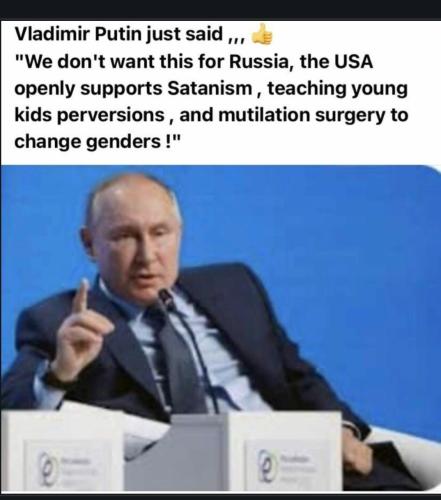Click the thumbs-up emoji in the caption
This screenshot has height=500, width=441.
(x=262, y=34)
